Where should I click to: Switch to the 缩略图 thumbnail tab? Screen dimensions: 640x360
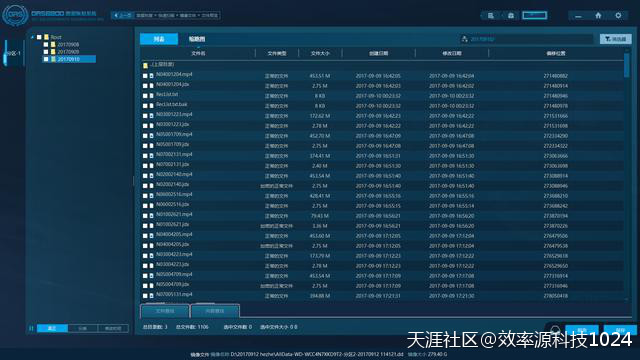(x=197, y=39)
